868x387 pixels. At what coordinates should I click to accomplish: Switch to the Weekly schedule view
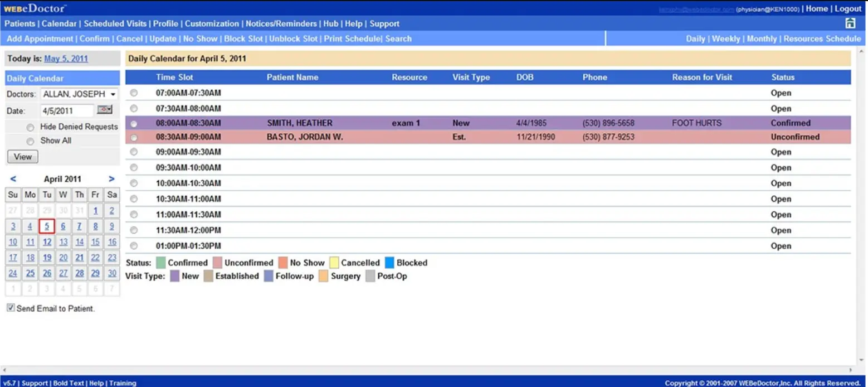point(726,38)
